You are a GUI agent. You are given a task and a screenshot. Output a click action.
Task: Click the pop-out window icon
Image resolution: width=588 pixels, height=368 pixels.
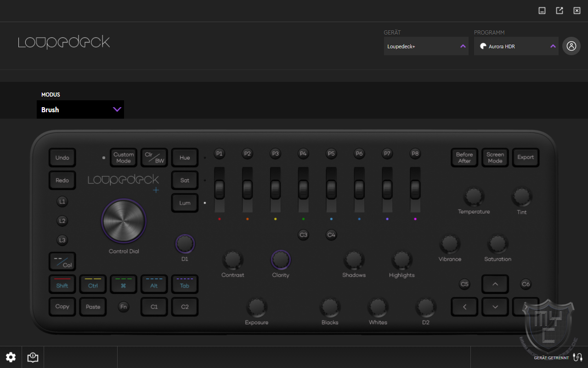560,11
